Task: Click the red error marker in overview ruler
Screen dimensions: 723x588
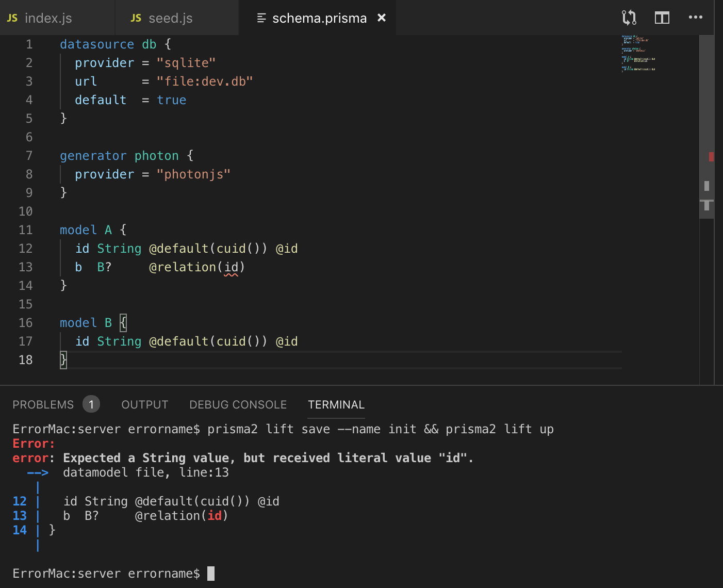Action: 712,157
